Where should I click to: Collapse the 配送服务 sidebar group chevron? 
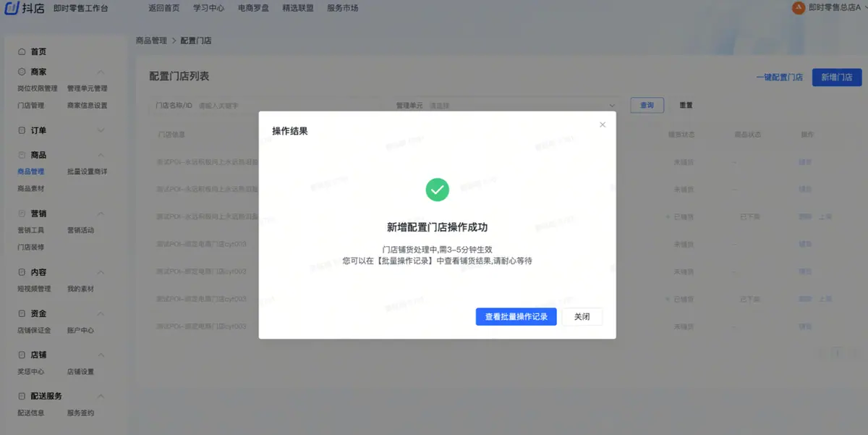(101, 396)
